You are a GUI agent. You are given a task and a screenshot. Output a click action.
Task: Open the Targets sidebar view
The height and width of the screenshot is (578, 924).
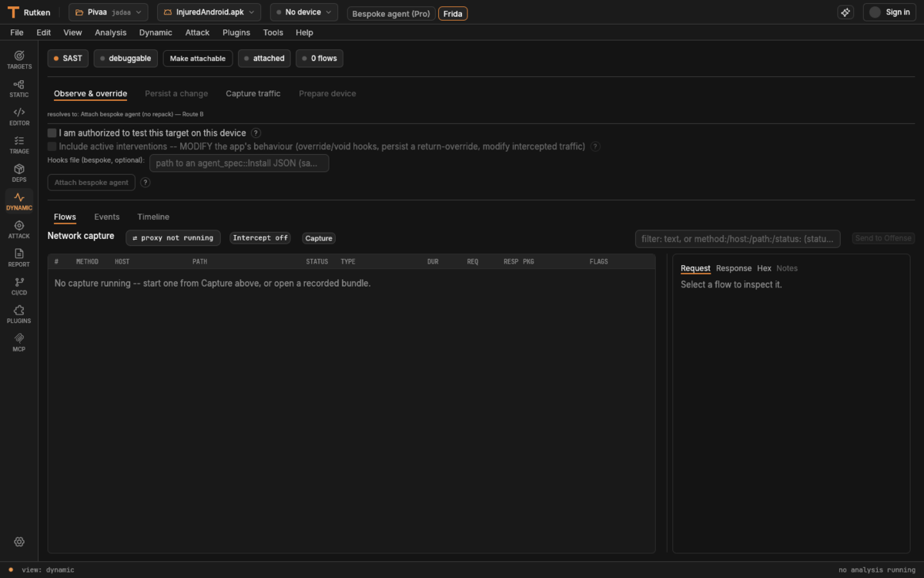19,59
